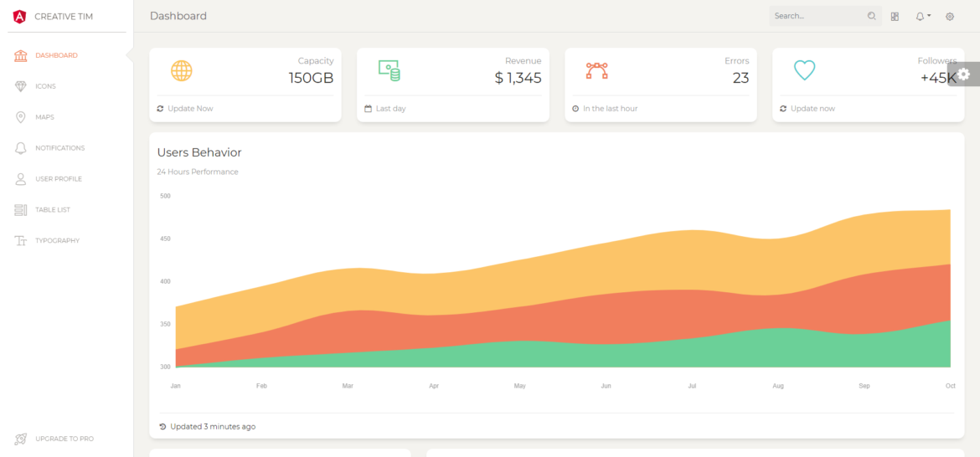Click the diamond icon for Icons page
This screenshot has width=980, height=457.
21,86
